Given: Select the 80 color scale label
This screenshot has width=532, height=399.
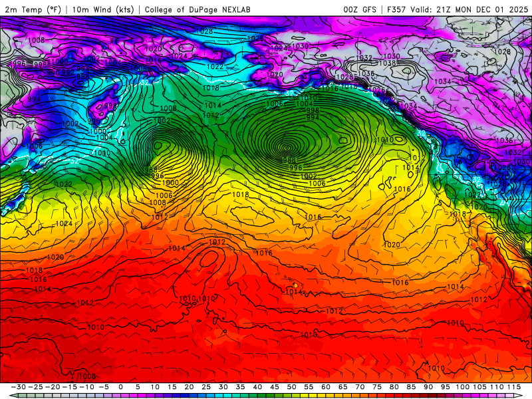Looking at the screenshot, I should [394, 387].
